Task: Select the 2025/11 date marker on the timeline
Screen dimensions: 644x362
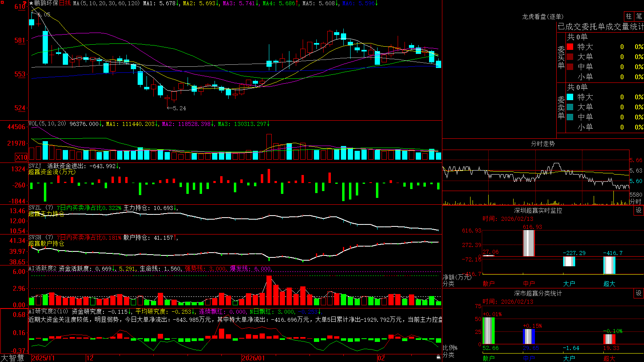Action: coord(43,358)
